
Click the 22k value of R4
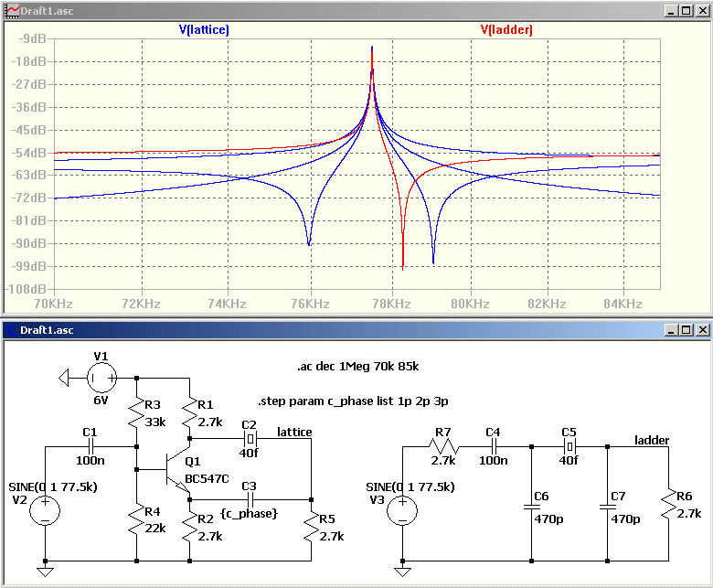[155, 528]
